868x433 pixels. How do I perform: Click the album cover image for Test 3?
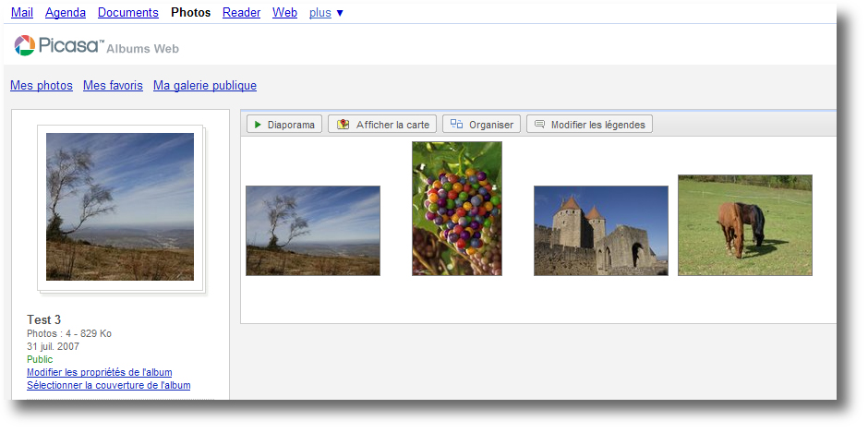click(x=120, y=207)
